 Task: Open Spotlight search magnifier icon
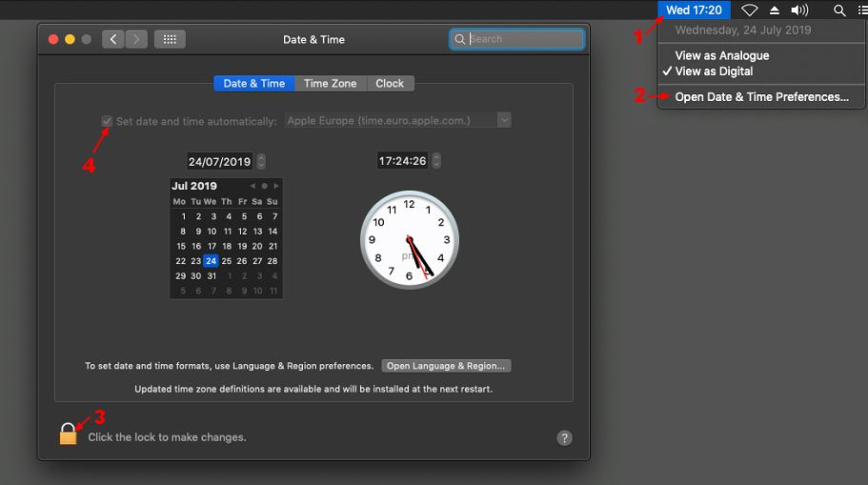click(x=839, y=10)
